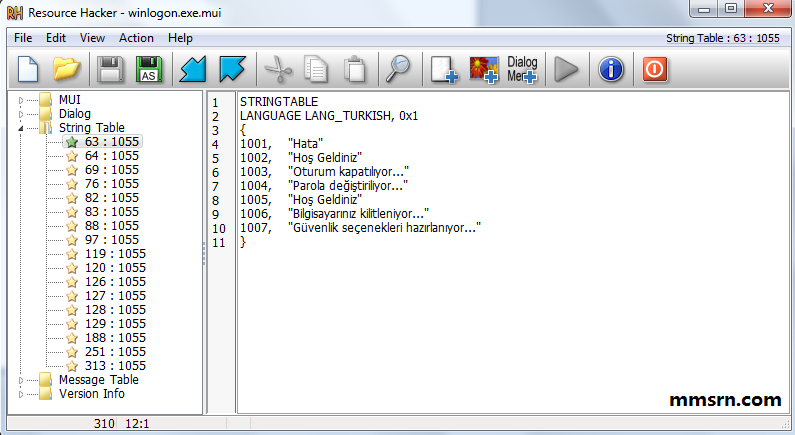The width and height of the screenshot is (795, 435).
Task: Open the File menu
Action: [x=23, y=38]
